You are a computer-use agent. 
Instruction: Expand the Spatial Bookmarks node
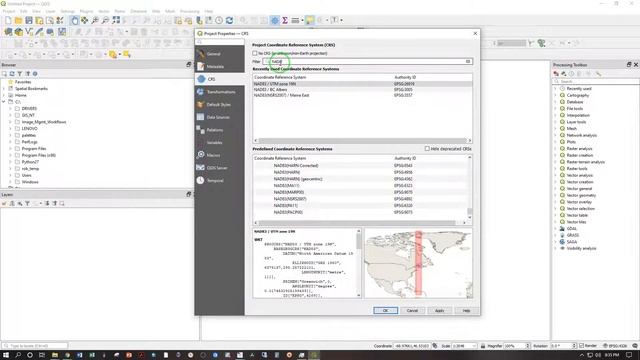(4, 89)
